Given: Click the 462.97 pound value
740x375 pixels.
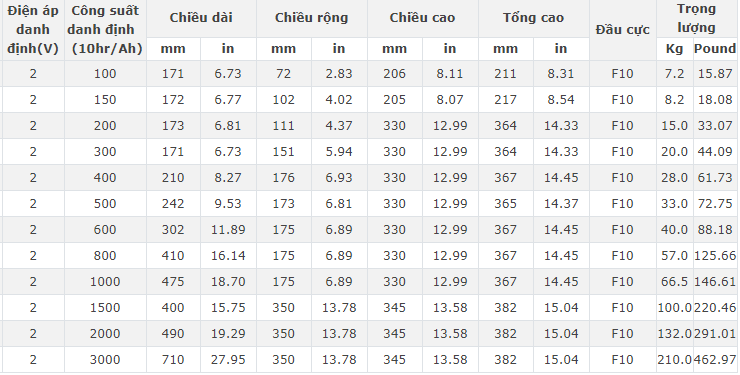Looking at the screenshot, I should (x=715, y=360).
